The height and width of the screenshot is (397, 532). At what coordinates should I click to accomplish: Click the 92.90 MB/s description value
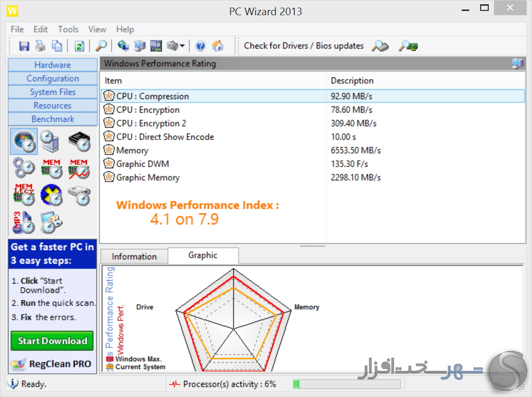351,96
